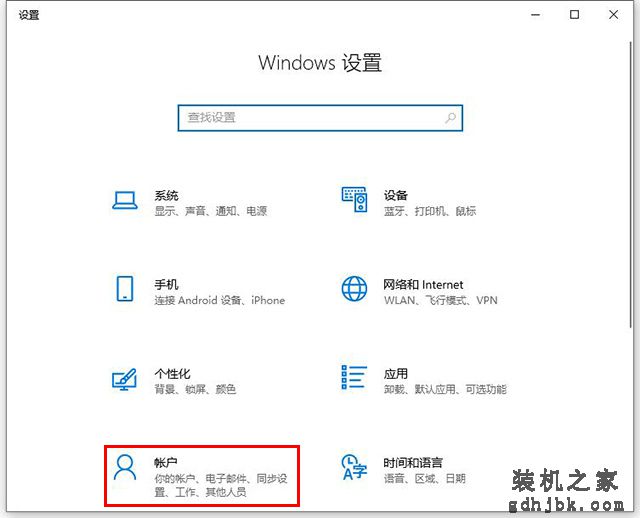Open the 应用 list icon
Image resolution: width=640 pixels, height=518 pixels.
click(x=354, y=377)
